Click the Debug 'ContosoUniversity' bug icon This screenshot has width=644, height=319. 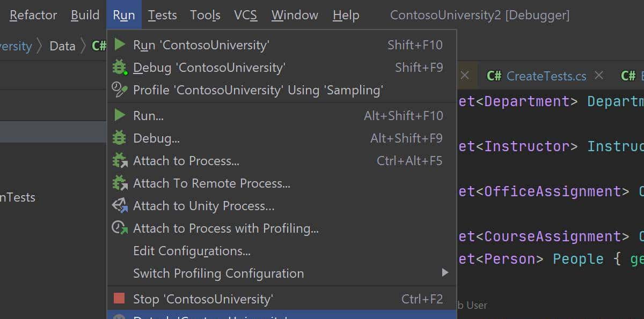(x=119, y=68)
